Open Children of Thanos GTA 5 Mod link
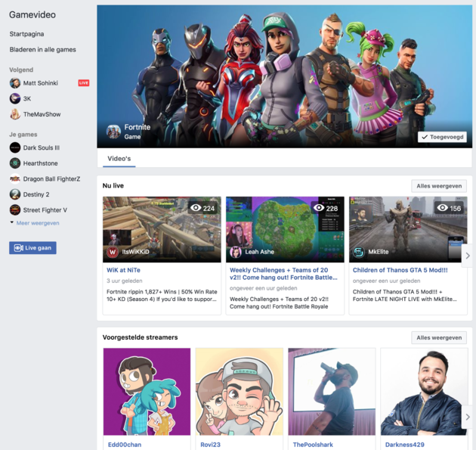Viewport: 476px width, 450px height. 400,270
